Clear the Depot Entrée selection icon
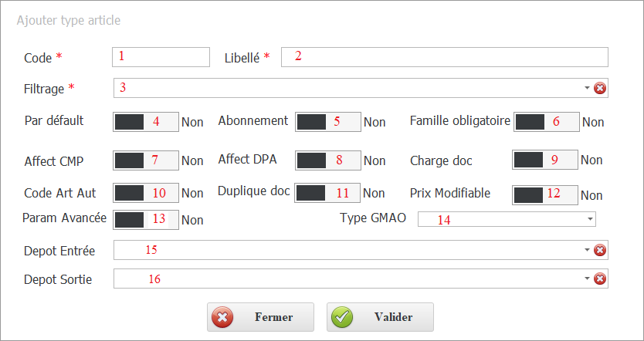This screenshot has height=341, width=644. click(600, 250)
